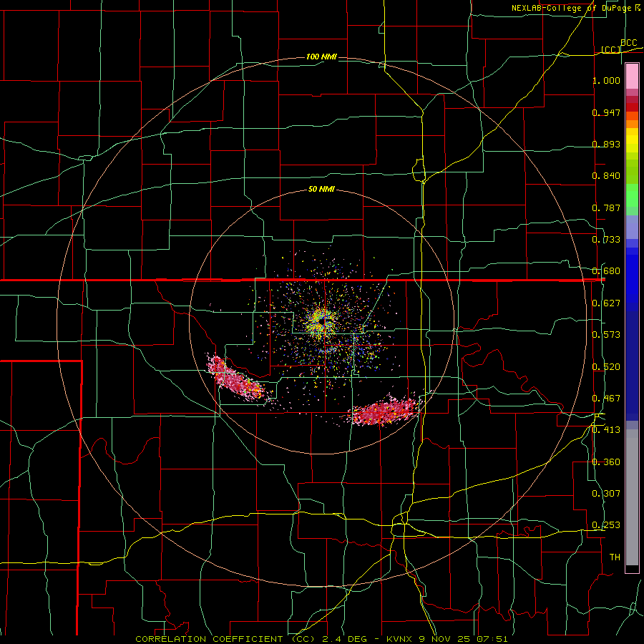
Task: Click the pink radar echo southwest of center
Action: [235, 379]
